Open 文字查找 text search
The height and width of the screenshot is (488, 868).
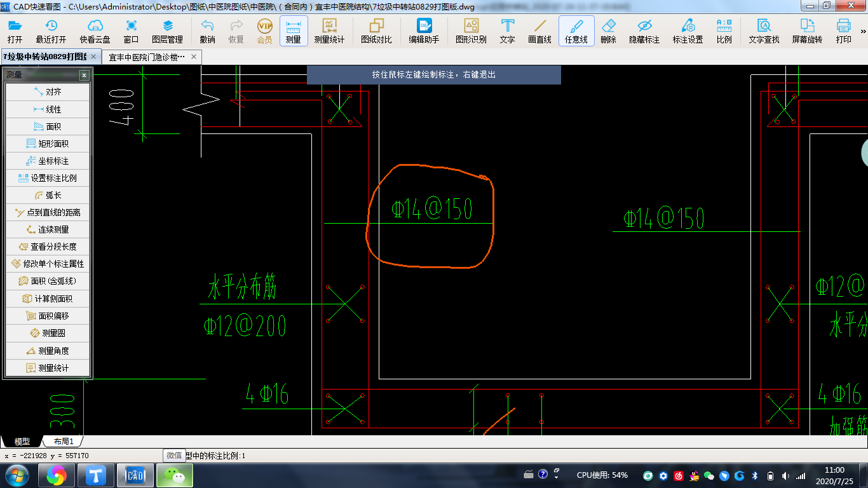pyautogui.click(x=764, y=31)
